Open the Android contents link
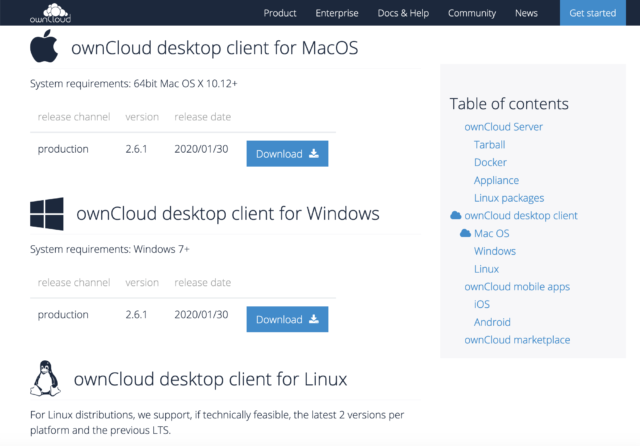Screen dimensions: 640x446 (x=492, y=322)
